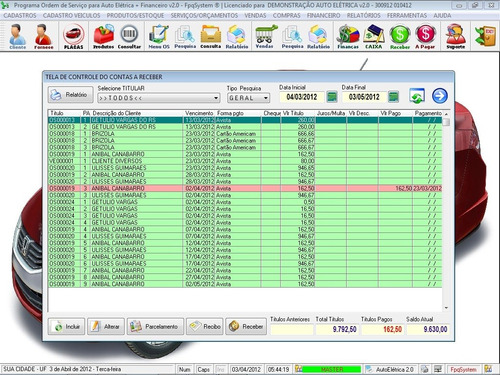This screenshot has width=500, height=375.
Task: Open the Vendas shopping cart icon
Action: click(x=265, y=36)
